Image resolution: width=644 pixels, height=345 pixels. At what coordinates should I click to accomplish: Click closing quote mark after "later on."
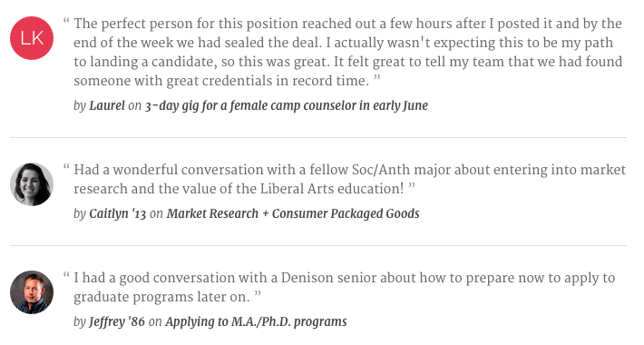pyautogui.click(x=258, y=294)
